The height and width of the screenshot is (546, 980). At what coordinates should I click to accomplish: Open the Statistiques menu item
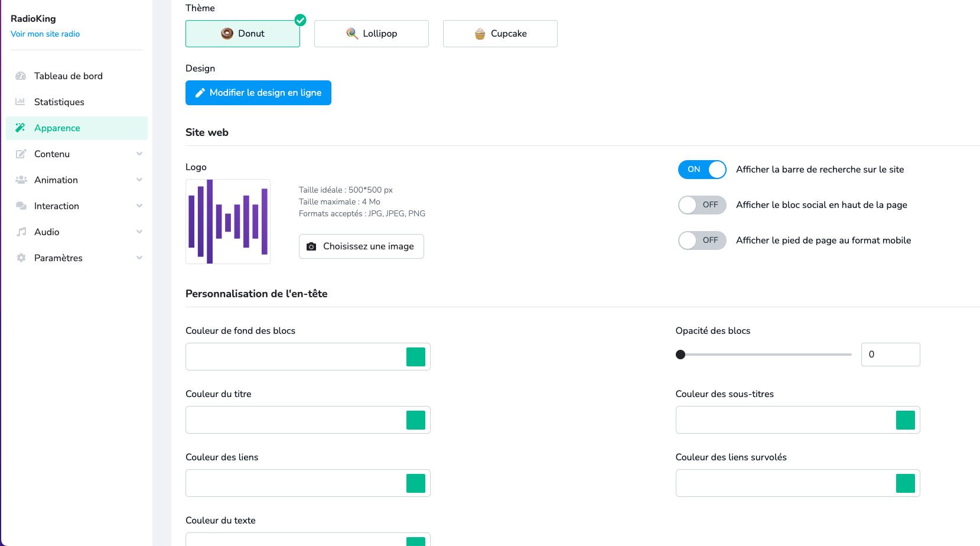click(x=59, y=102)
